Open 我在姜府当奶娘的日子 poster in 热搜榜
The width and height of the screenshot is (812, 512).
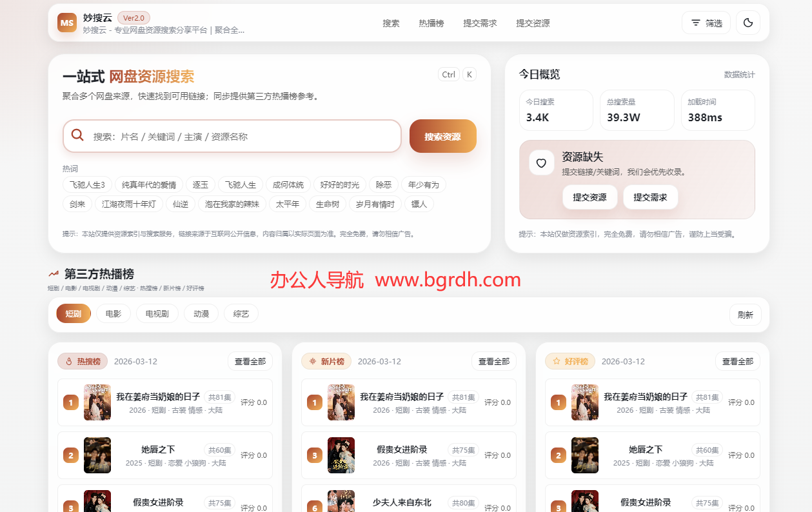(x=97, y=402)
